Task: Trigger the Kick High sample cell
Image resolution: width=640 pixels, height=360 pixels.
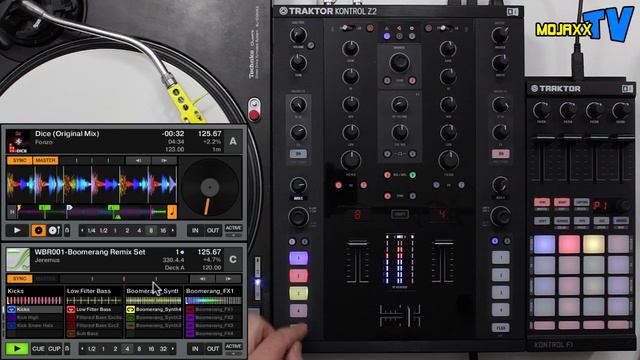Action: pyautogui.click(x=35, y=317)
